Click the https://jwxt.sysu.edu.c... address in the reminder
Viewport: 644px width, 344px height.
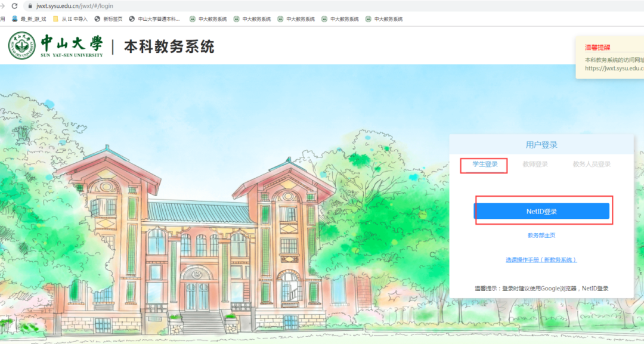point(614,68)
